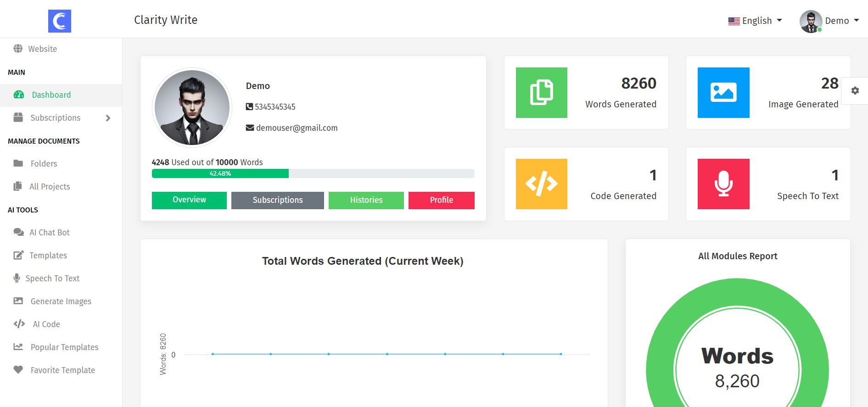
Task: Click the Subscriptions box icon
Action: 18,117
